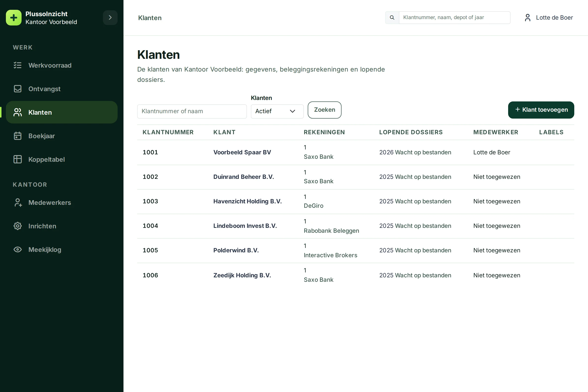Open client Polderwind B.V.

[x=236, y=250]
